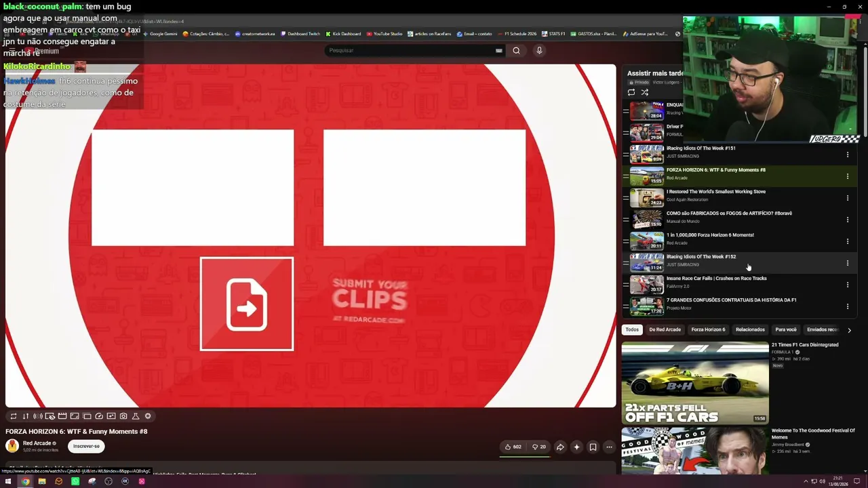Toggle playlist loop in Assistir mais tarde
Image resolution: width=868 pixels, height=488 pixels.
(x=631, y=92)
